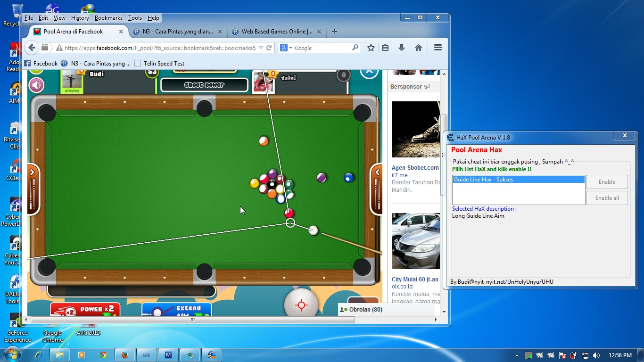Expand the left cue panel arrow
The image size is (644, 362).
[33, 173]
